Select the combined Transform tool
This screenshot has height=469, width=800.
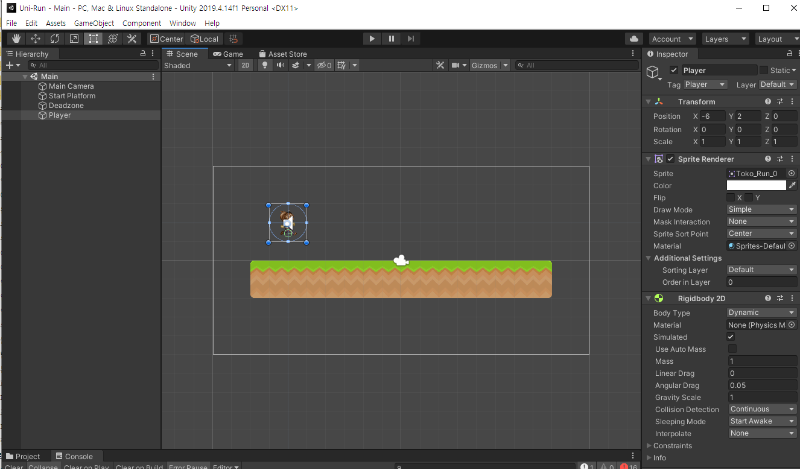[x=113, y=39]
